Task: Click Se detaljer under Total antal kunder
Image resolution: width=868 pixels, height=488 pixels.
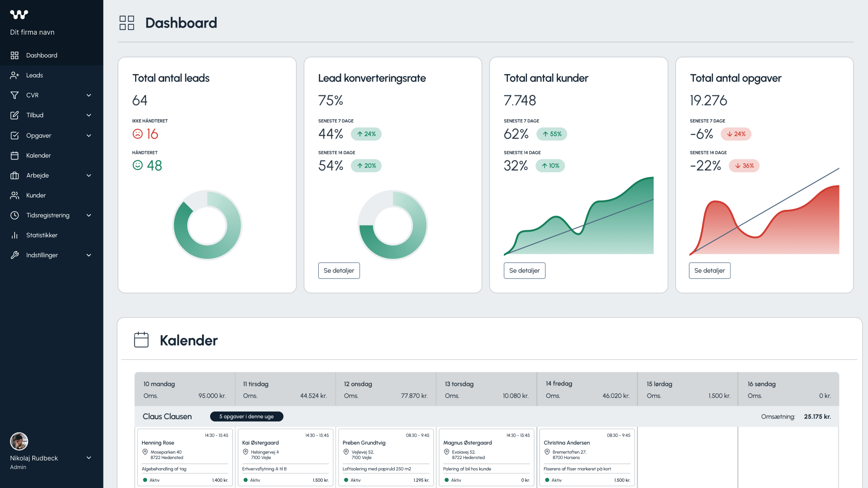Action: pyautogui.click(x=524, y=271)
